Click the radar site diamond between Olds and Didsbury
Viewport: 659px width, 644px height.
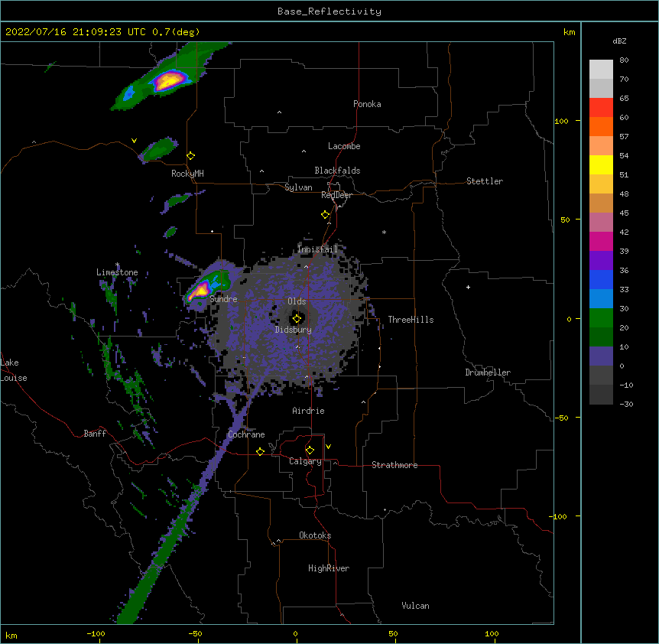click(x=297, y=319)
